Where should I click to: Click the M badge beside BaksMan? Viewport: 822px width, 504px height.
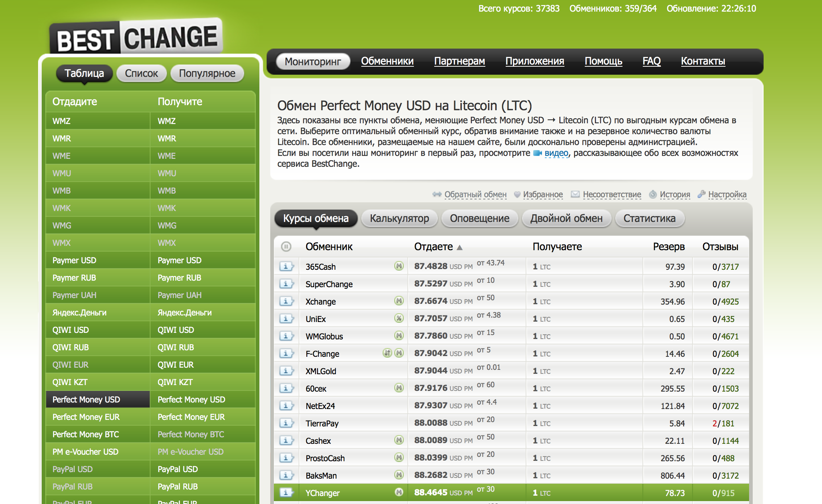(x=399, y=475)
